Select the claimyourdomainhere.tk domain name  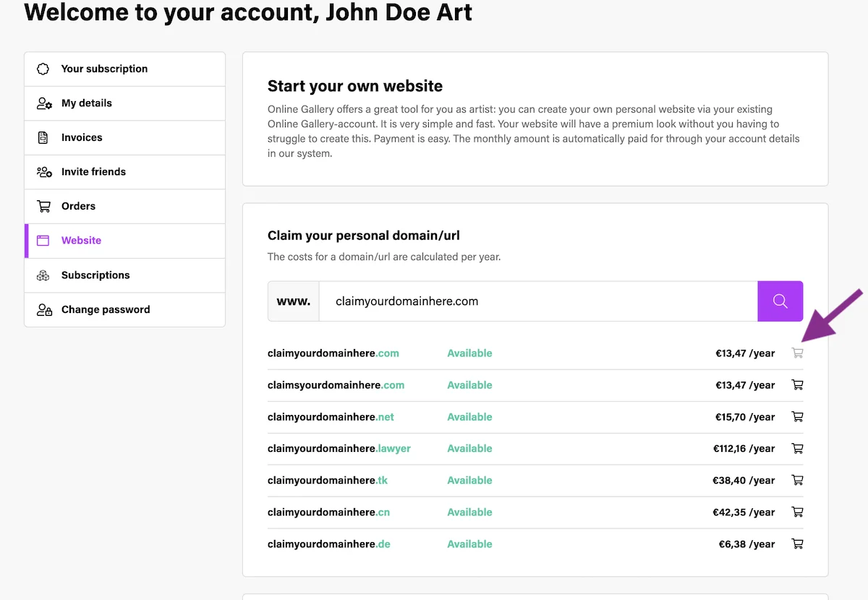[x=328, y=481]
